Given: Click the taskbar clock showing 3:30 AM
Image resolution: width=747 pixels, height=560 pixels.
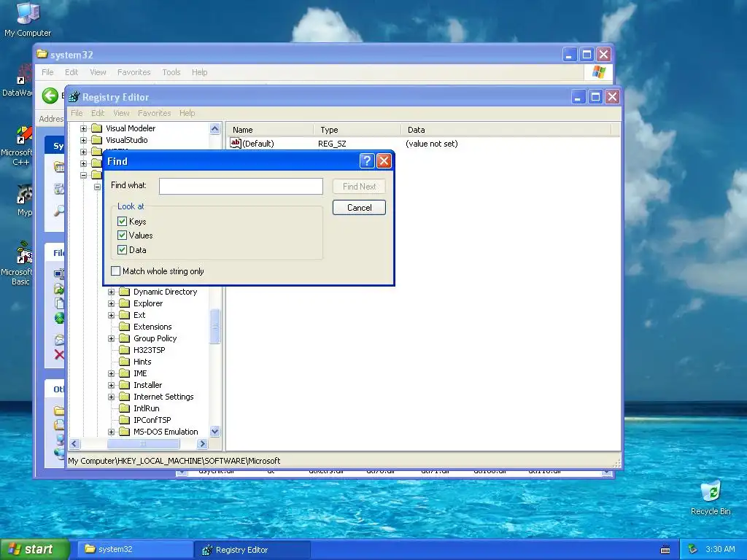Looking at the screenshot, I should [x=720, y=549].
